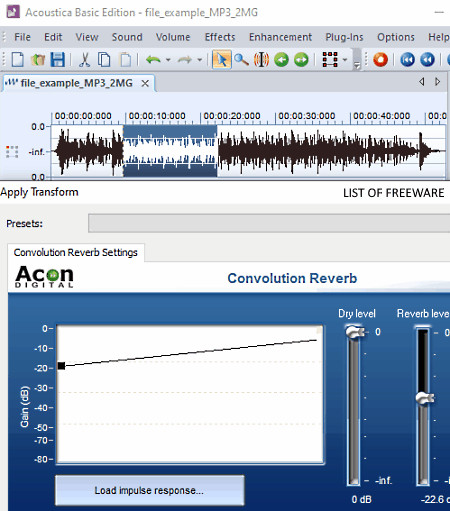The height and width of the screenshot is (511, 450).
Task: Switch to Convolution Reverb Settings tab
Action: (76, 253)
